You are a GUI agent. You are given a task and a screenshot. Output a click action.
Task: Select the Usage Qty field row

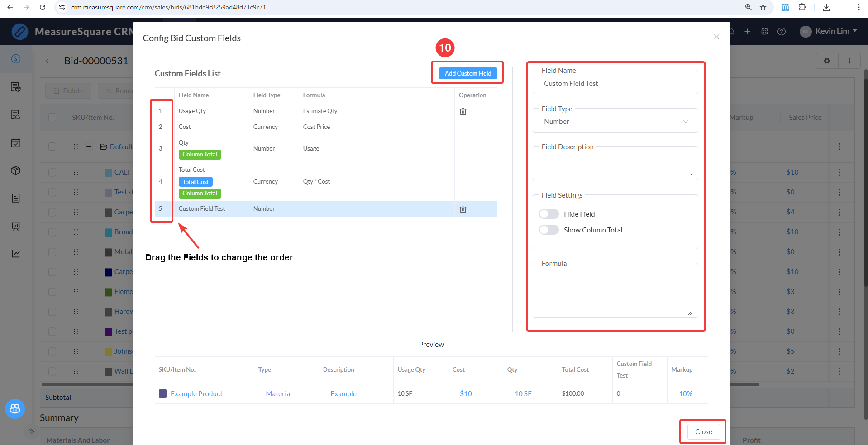(326, 111)
